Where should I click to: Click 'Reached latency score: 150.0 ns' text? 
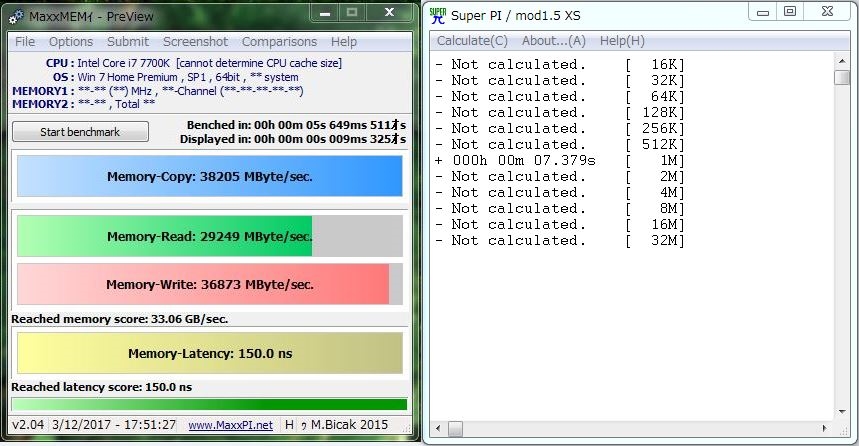coord(101,387)
